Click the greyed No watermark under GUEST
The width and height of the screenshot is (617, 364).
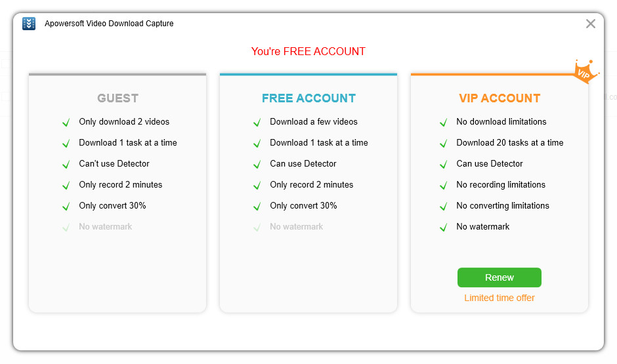(x=106, y=227)
